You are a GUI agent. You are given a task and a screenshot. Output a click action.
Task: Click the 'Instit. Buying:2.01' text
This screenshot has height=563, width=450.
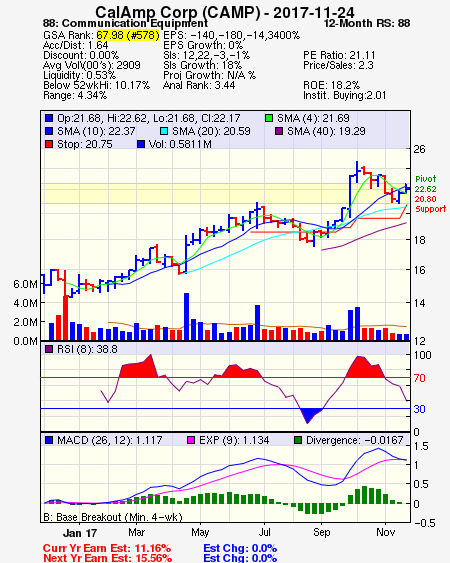[345, 96]
